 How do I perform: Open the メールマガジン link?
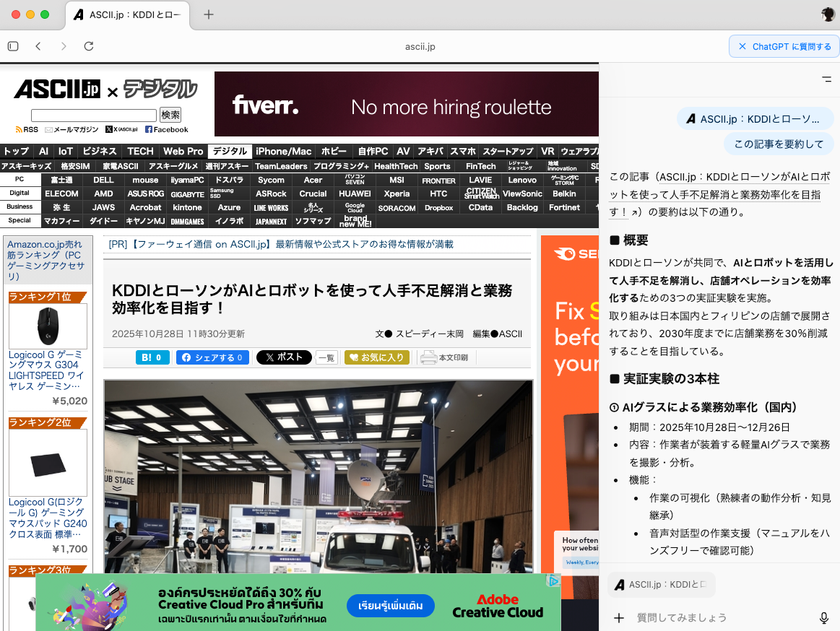tap(72, 130)
